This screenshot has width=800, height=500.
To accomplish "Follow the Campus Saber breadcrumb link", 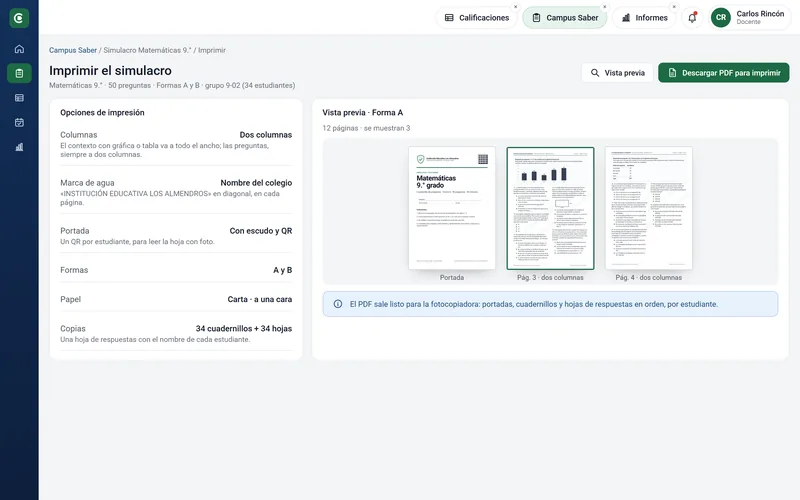I will pos(73,50).
